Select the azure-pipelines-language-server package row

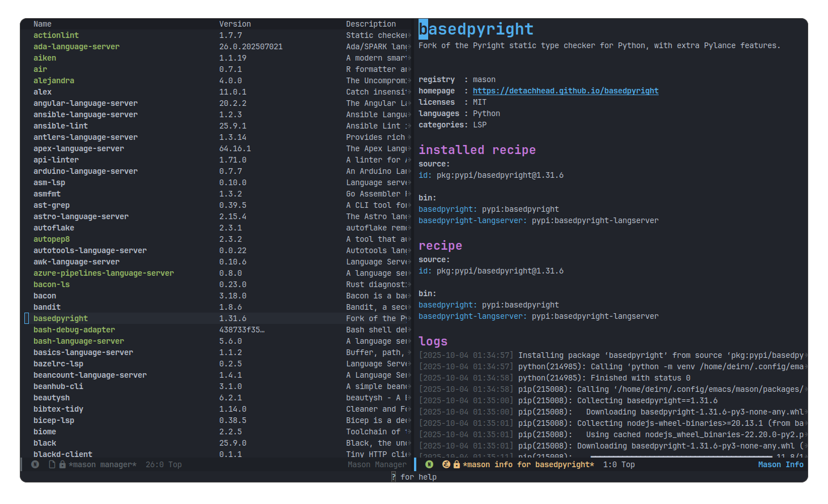[217, 273]
